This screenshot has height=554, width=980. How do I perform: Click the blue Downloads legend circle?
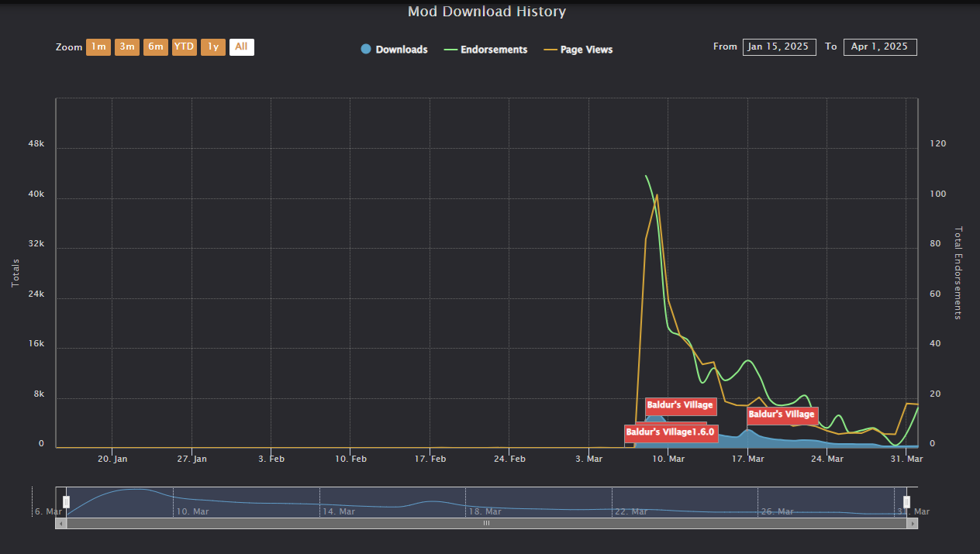(x=366, y=50)
